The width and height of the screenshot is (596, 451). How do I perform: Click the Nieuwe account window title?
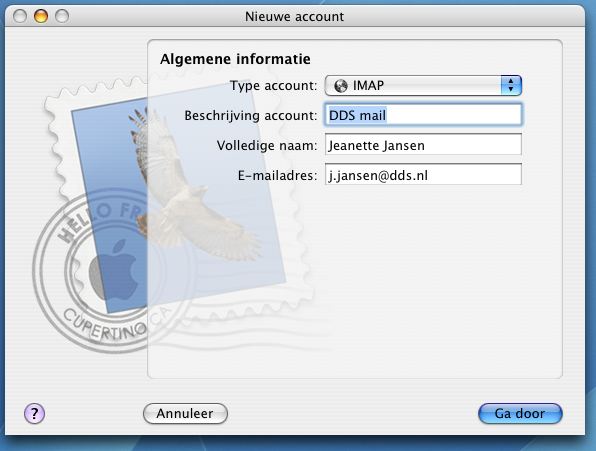294,17
